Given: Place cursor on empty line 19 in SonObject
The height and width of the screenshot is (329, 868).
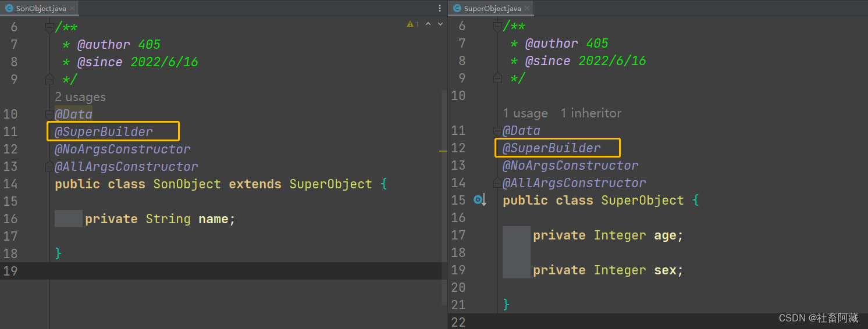Looking at the screenshot, I should tap(233, 271).
